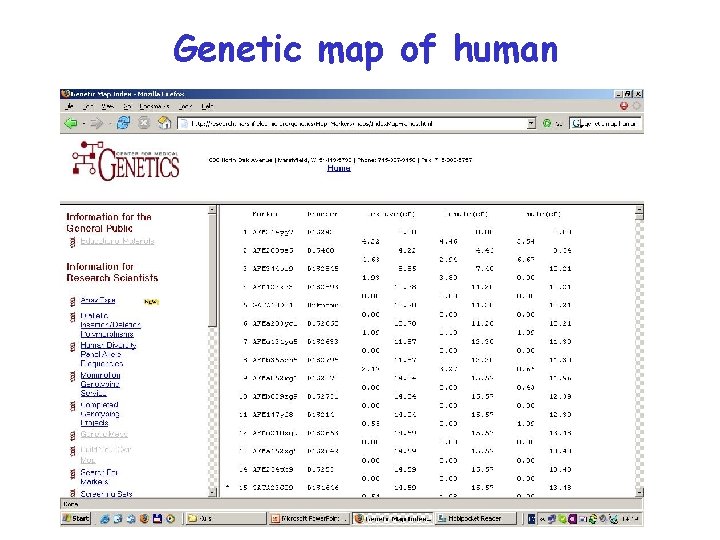Image resolution: width=720 pixels, height=540 pixels.
Task: Click the Genetic Map Index taskbar button
Action: pos(393,518)
